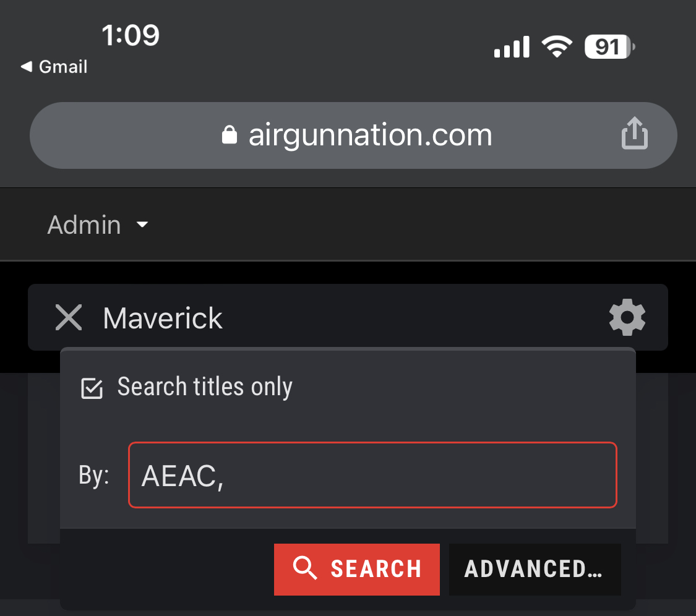This screenshot has height=616, width=696.
Task: Expand the Admin dropdown arrow
Action: [142, 225]
